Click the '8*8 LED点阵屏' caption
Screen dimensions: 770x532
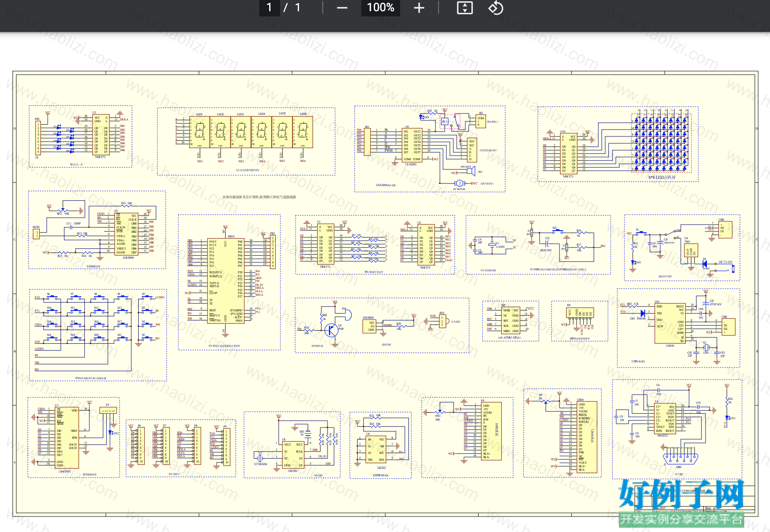tap(662, 177)
